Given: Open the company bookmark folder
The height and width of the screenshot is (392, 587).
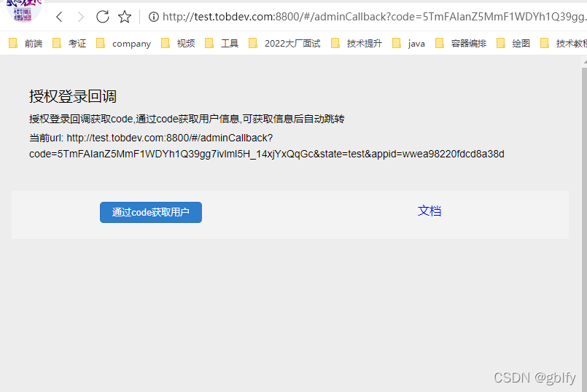Looking at the screenshot, I should tap(123, 44).
